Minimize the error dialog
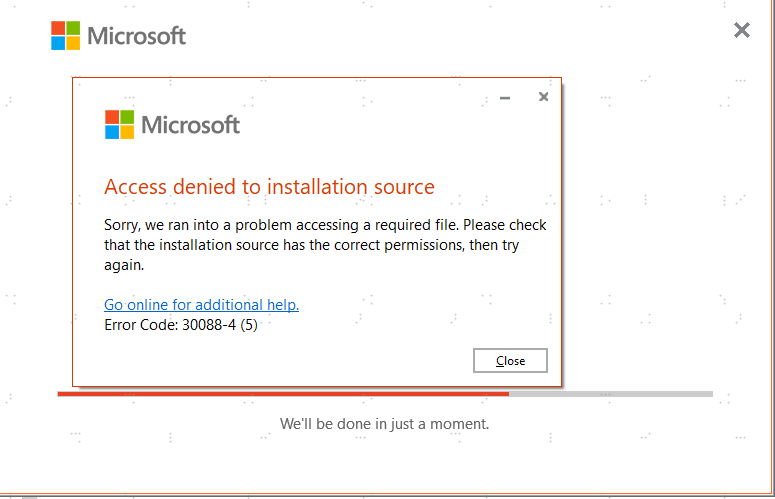 tap(505, 98)
